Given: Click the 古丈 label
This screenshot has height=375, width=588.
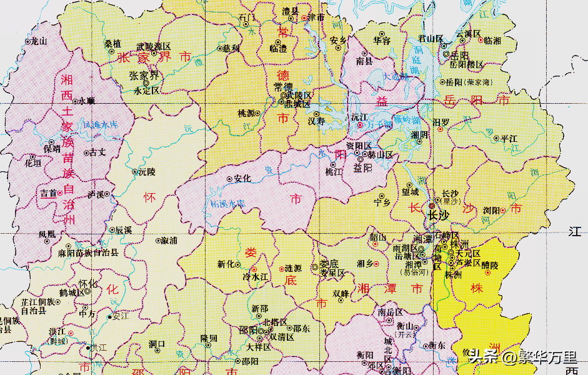Looking at the screenshot, I should pos(98,152).
